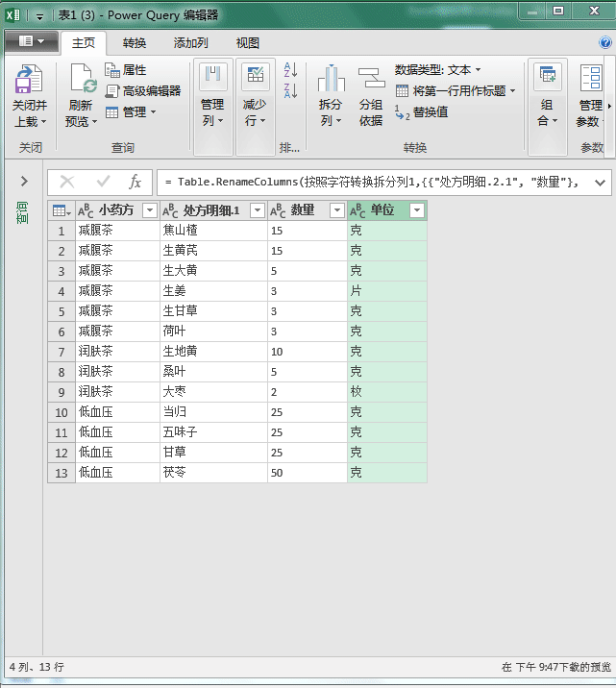Viewport: 616px width, 688px height.
Task: Open the Quick Access Toolbar customize arrow
Action: coord(39,17)
